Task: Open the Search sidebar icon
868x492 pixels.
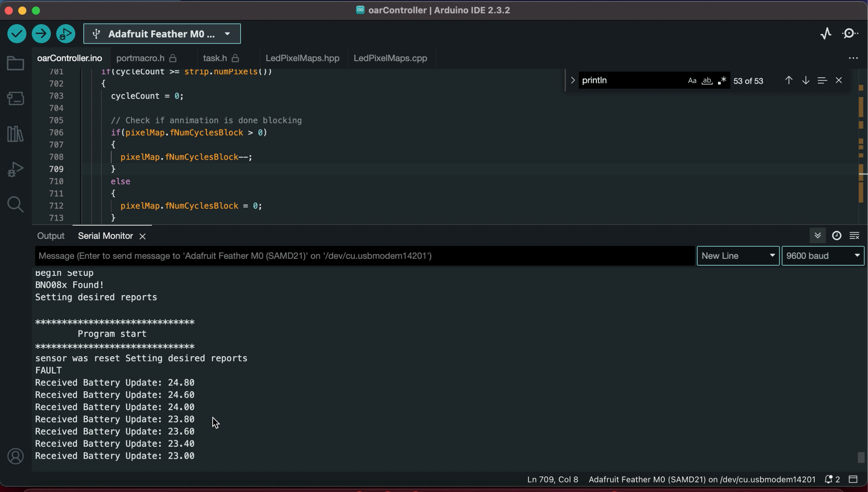Action: pyautogui.click(x=15, y=204)
